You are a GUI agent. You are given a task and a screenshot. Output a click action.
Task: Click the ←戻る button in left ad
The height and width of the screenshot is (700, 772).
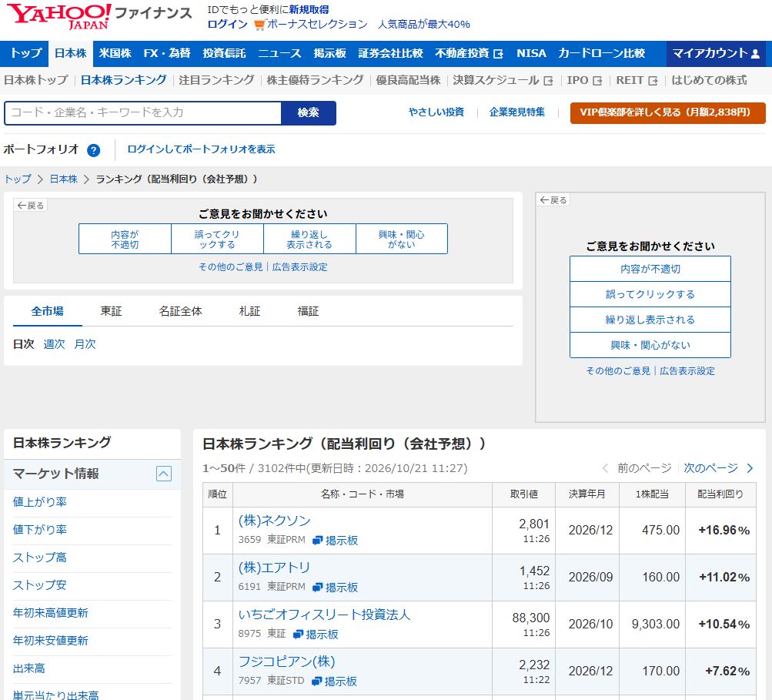point(31,206)
